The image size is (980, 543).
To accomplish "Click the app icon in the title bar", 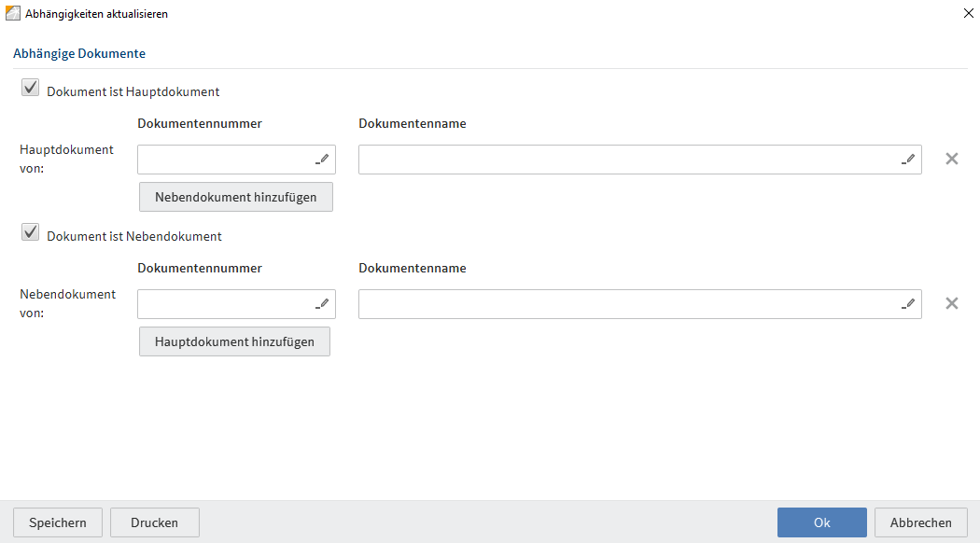I will point(13,14).
